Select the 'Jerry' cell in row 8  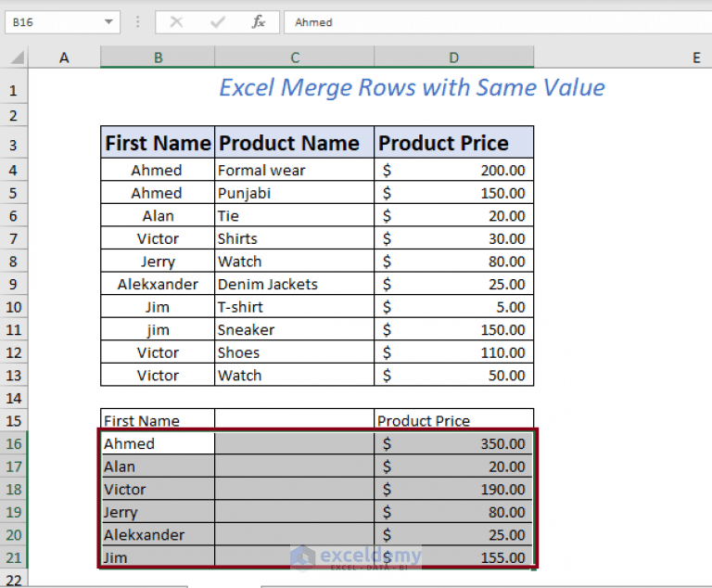click(158, 262)
